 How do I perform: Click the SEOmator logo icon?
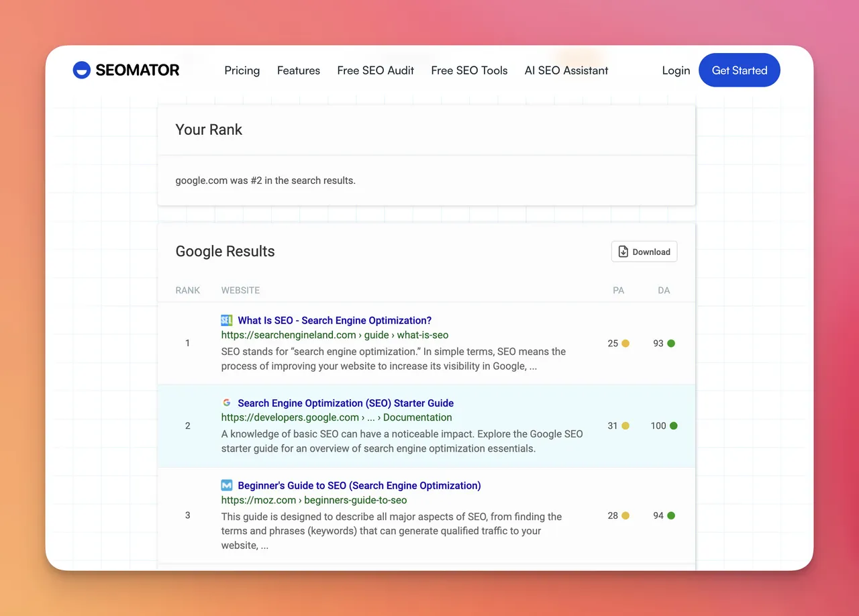[x=81, y=70]
